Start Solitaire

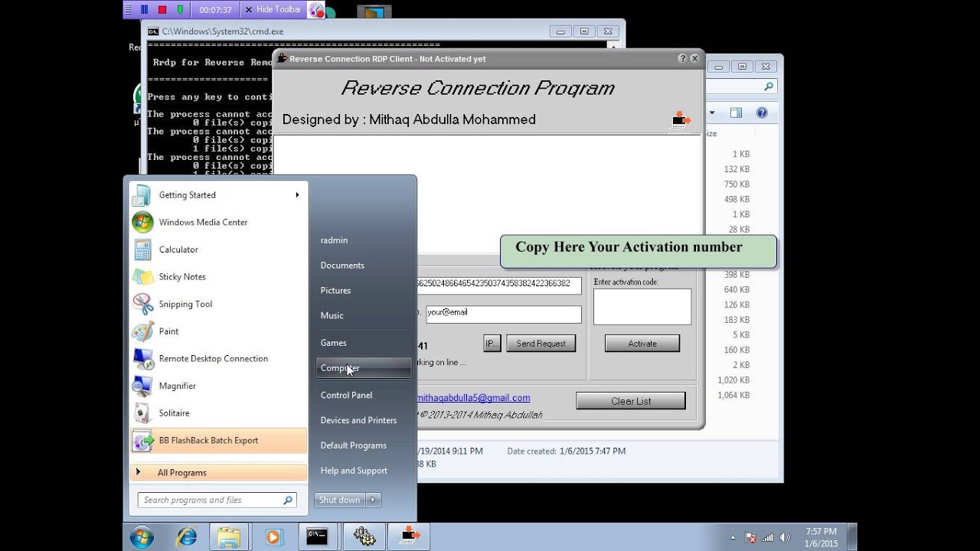218,413
